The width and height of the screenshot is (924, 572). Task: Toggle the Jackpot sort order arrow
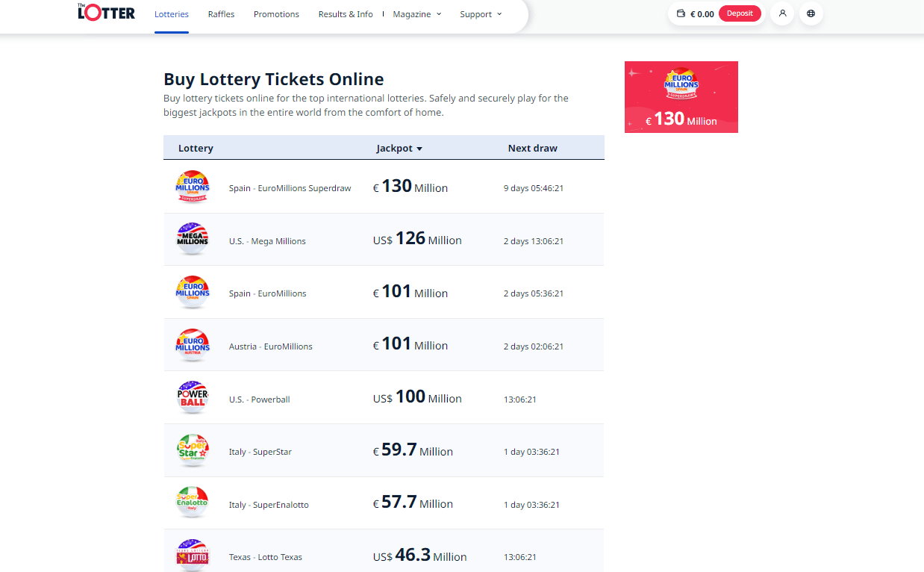point(419,148)
